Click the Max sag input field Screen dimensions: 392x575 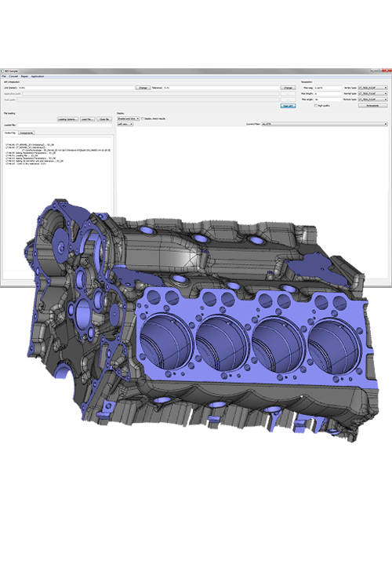328,88
